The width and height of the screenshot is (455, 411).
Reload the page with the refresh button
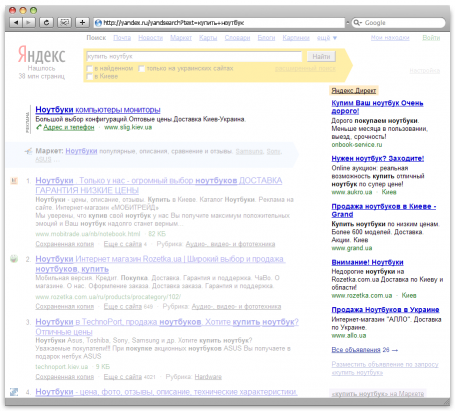[46, 22]
